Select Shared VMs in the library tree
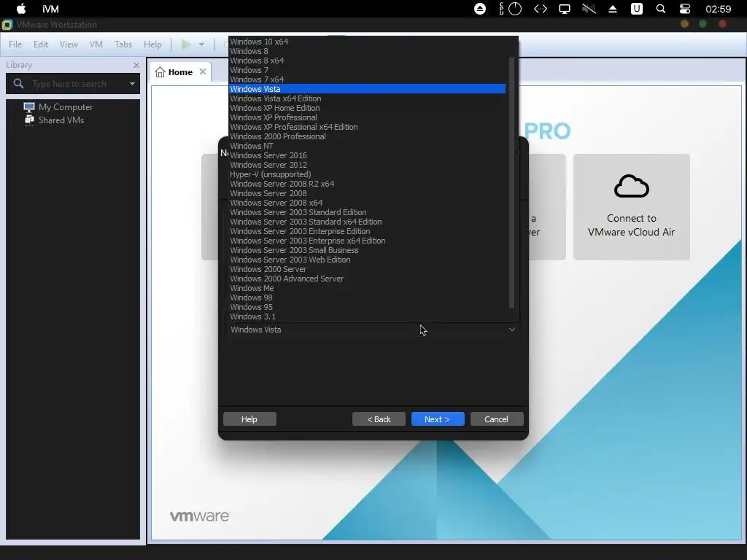 pos(54,120)
